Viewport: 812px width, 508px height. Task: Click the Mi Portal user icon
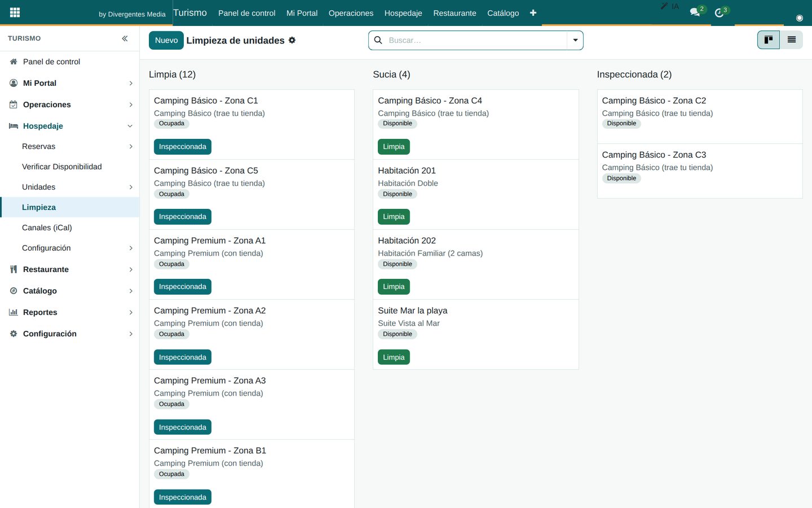[14, 83]
